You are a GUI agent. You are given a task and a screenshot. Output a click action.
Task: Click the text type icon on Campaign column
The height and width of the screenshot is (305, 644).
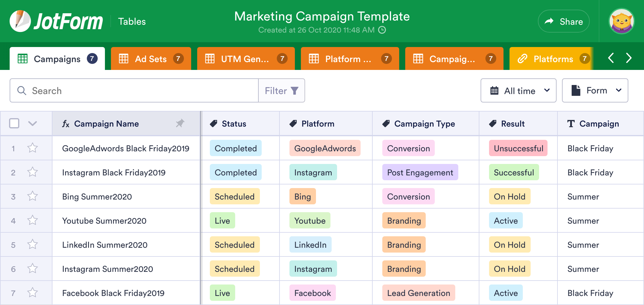tap(571, 124)
